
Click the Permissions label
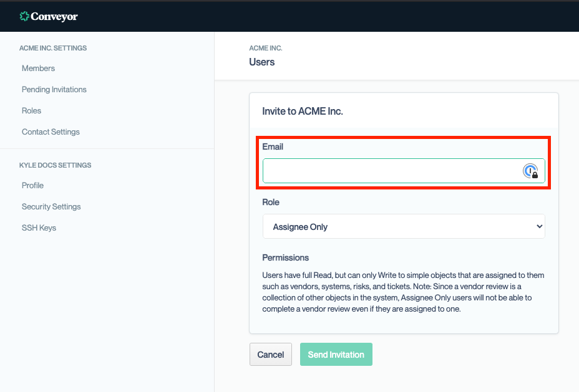(x=285, y=258)
